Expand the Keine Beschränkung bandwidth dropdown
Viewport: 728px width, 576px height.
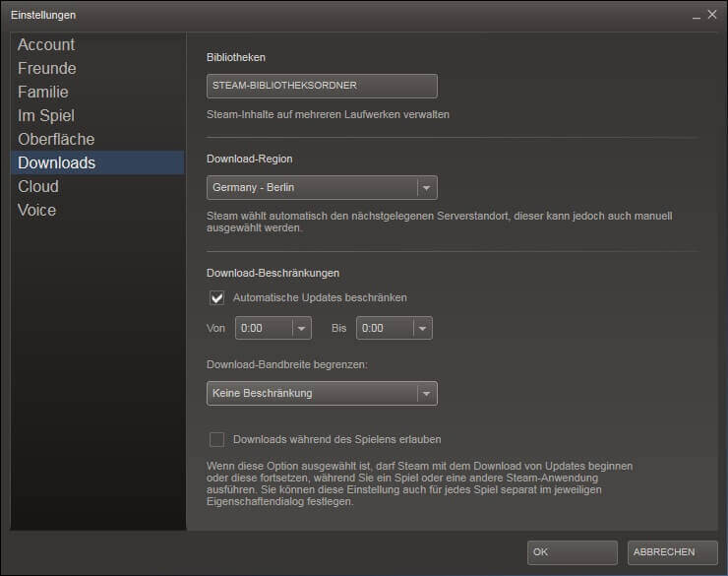pos(322,394)
